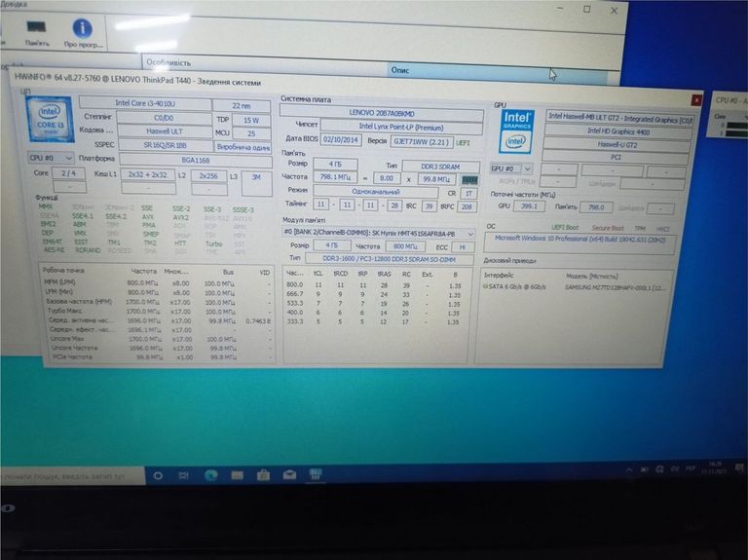This screenshot has height=560, width=748.
Task: Open the Memory toolbar icon in HWiNFO main window
Action: pos(37,32)
